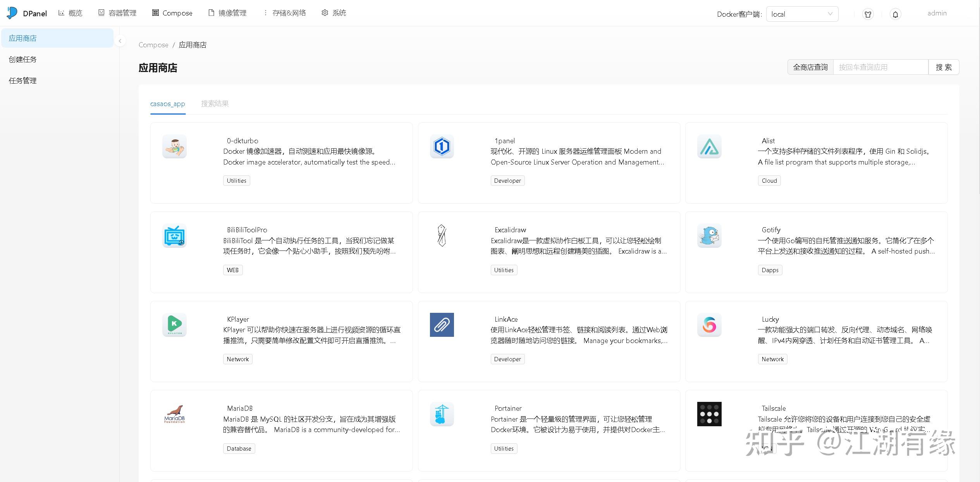
Task: Open the notification bell icon
Action: [895, 14]
